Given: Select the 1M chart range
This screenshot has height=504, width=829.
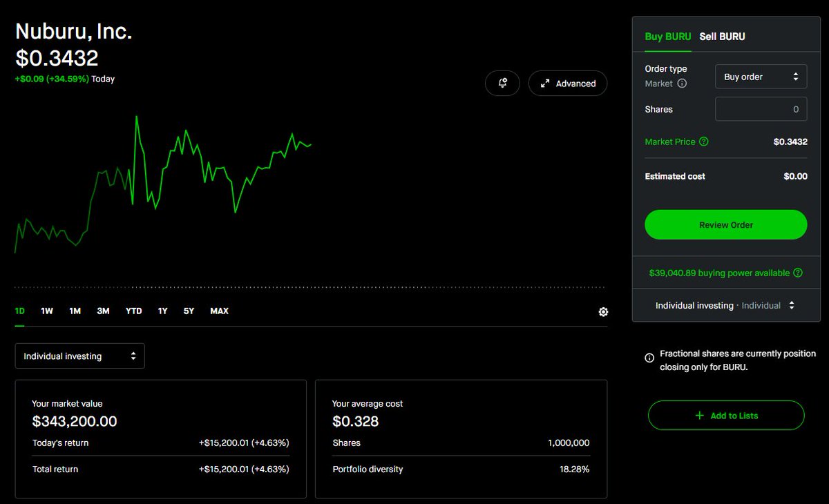Looking at the screenshot, I should click(75, 311).
